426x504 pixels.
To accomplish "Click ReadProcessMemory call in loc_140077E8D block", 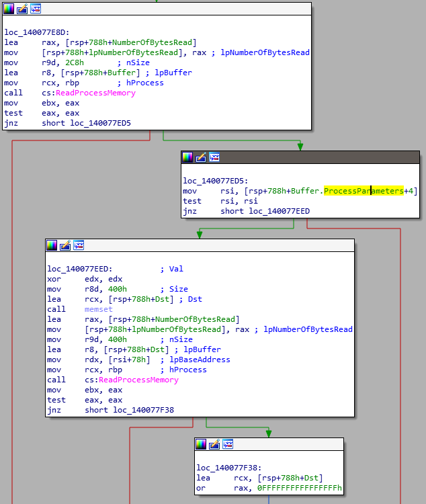I will coord(96,93).
